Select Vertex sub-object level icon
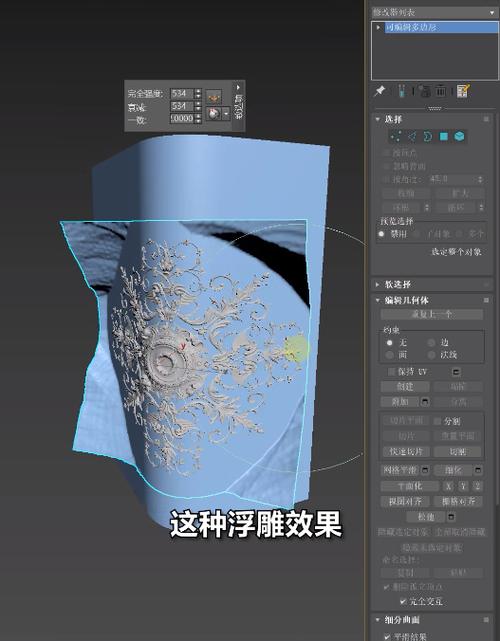The image size is (500, 641). click(396, 137)
